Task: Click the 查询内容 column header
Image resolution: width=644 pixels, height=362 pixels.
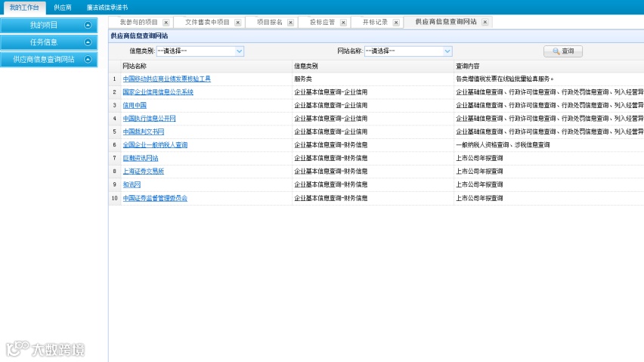Action: pos(549,66)
